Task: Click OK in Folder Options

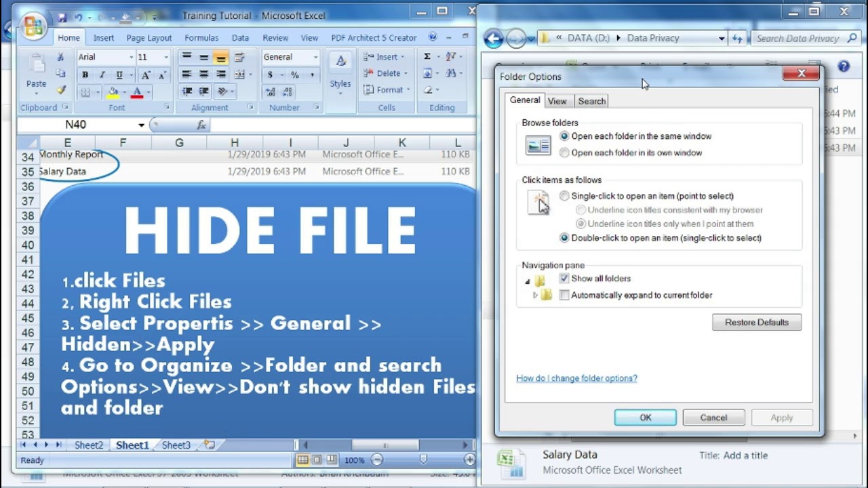Action: tap(646, 418)
